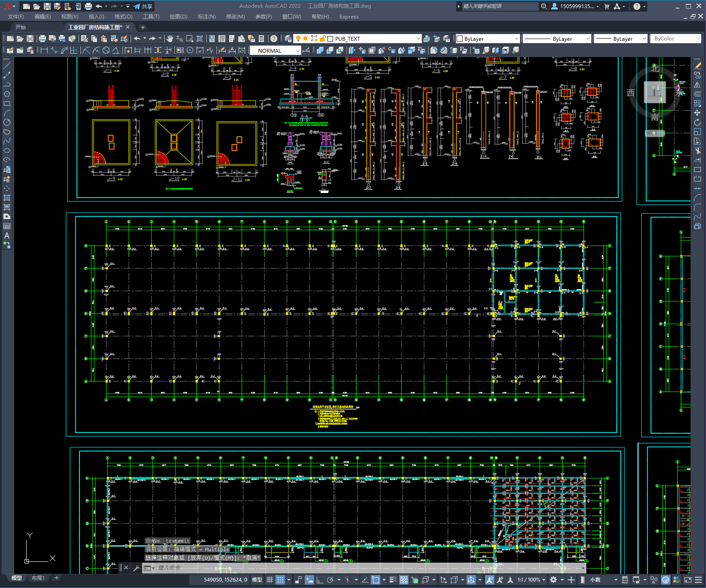The image size is (706, 588).
Task: Click the Diameter dimension icon
Action: click(106, 50)
